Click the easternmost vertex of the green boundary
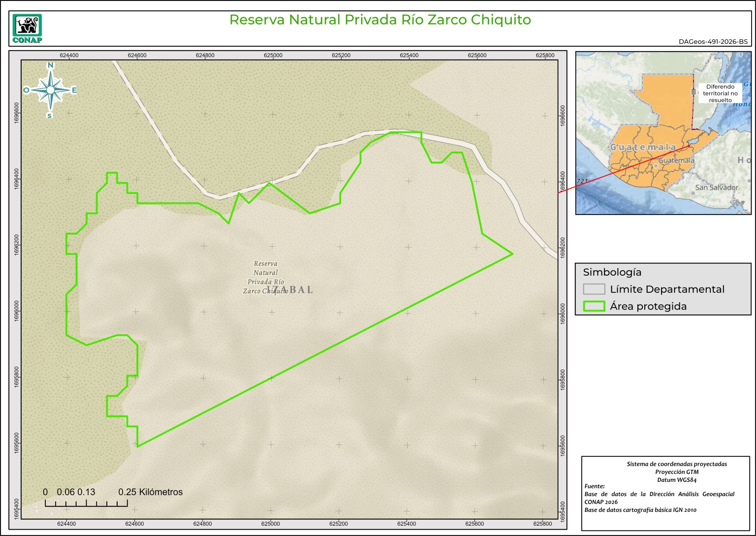The image size is (756, 536). 512,253
